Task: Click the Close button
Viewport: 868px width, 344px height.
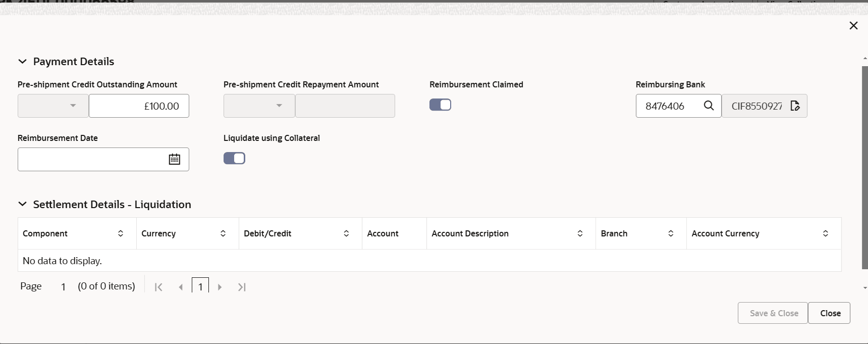Action: (x=830, y=313)
